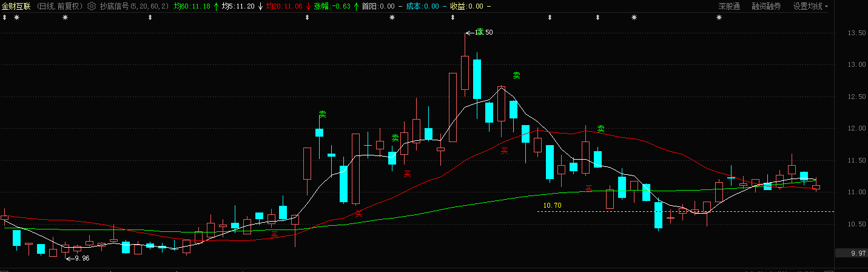The height and width of the screenshot is (272, 868).
Task: Click the rightmost 买 buy signal
Action: (x=588, y=188)
